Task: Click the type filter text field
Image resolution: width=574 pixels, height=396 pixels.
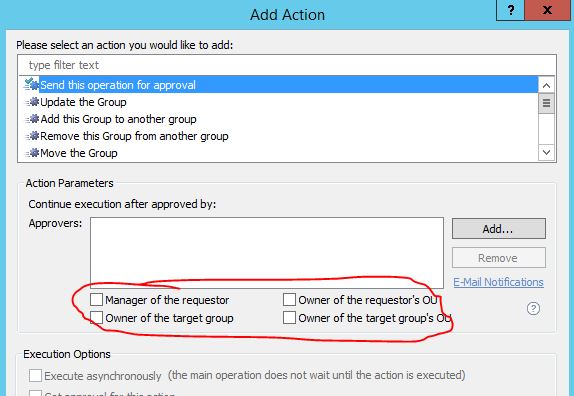Action: (x=287, y=65)
